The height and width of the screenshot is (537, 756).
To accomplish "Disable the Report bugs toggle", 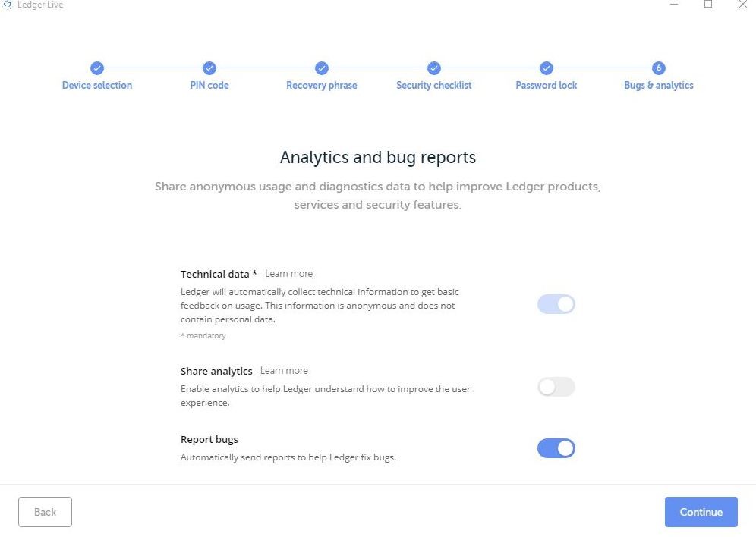I will coord(556,448).
